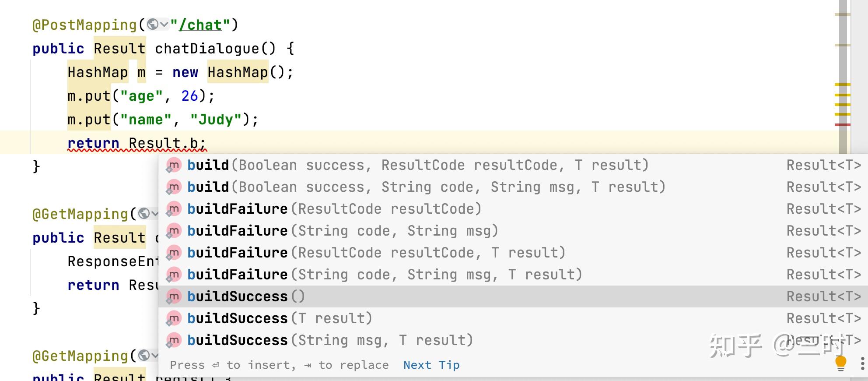Click the globe icon beside the bottom @GetMapping
Image resolution: width=868 pixels, height=381 pixels.
(x=144, y=355)
